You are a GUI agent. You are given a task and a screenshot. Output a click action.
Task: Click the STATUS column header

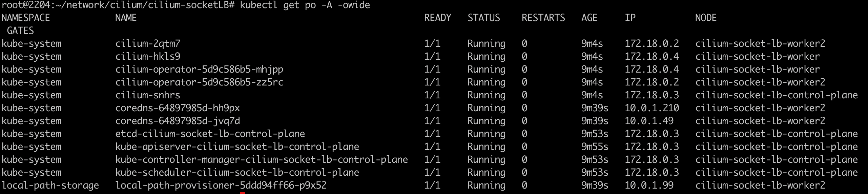[483, 18]
